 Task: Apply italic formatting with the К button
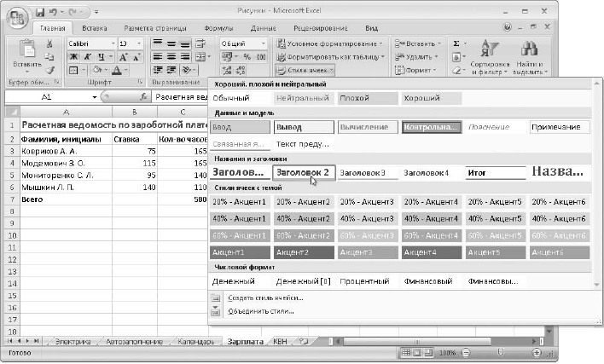[x=88, y=57]
